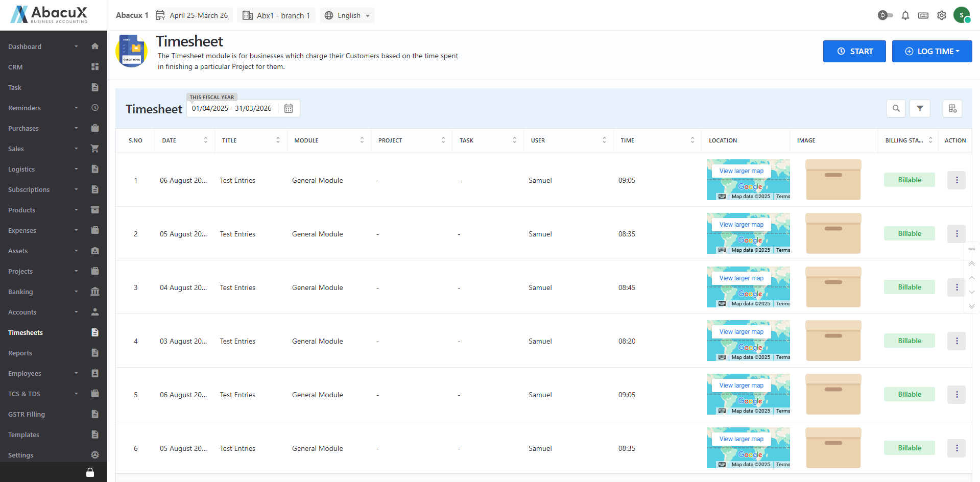This screenshot has height=482, width=980.
Task: Open the notifications bell
Action: [x=905, y=15]
